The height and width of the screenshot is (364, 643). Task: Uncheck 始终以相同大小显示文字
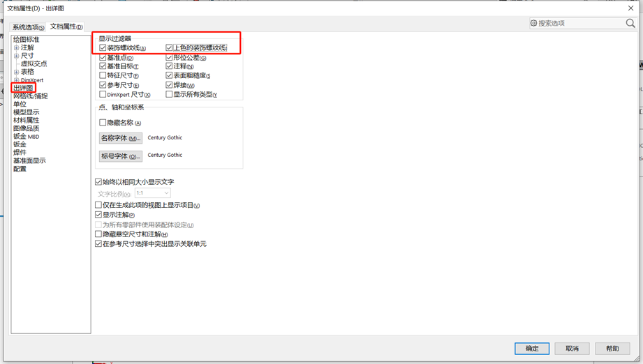(98, 182)
